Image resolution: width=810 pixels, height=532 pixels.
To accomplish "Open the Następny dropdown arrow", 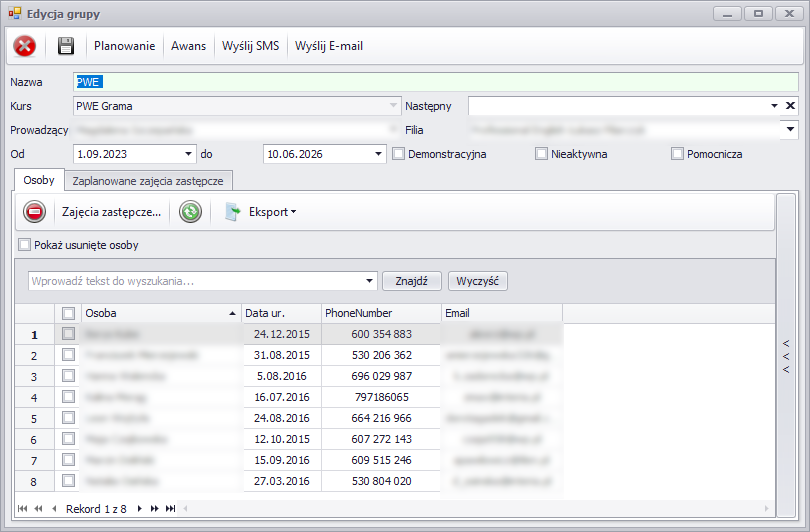I will [774, 106].
